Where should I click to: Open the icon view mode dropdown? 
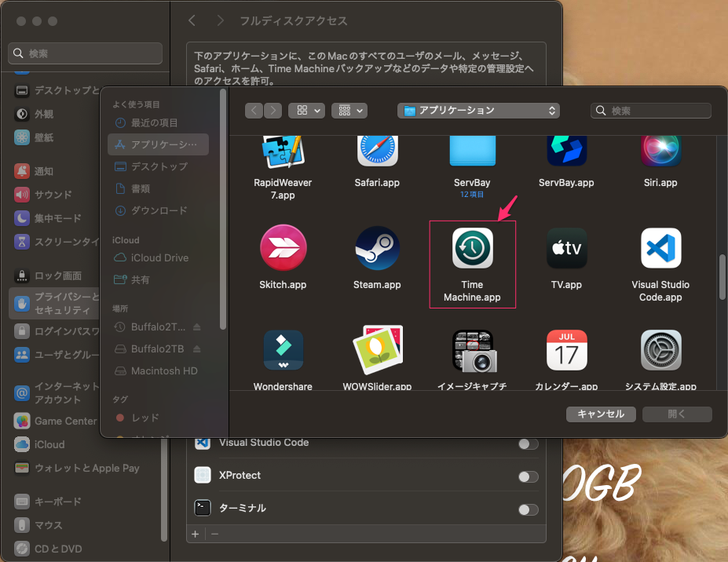(306, 111)
